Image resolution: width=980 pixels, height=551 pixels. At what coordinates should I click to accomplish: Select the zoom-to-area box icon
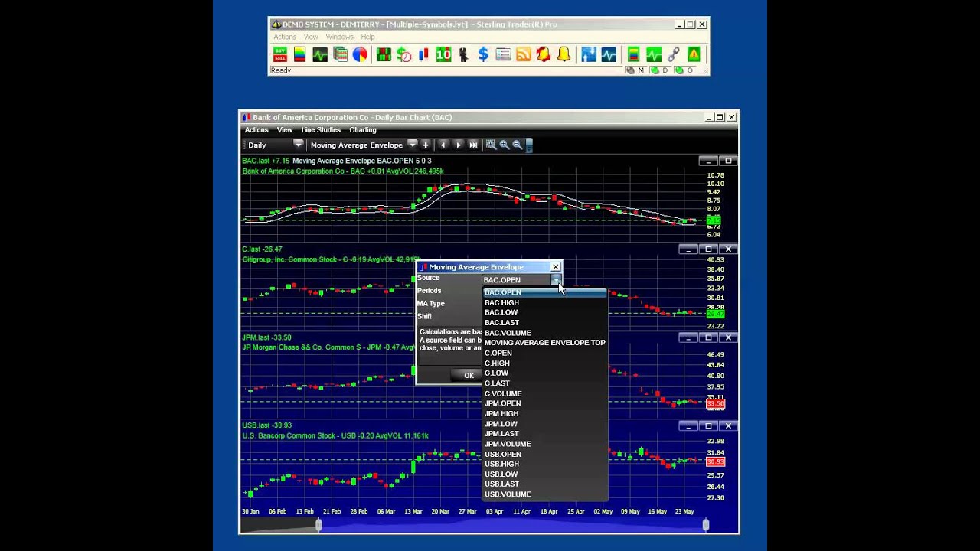click(x=491, y=145)
